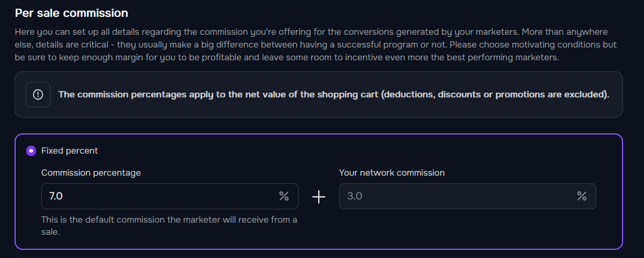The height and width of the screenshot is (258, 644).
Task: Click the plus sign between commission fields
Action: pyautogui.click(x=319, y=197)
